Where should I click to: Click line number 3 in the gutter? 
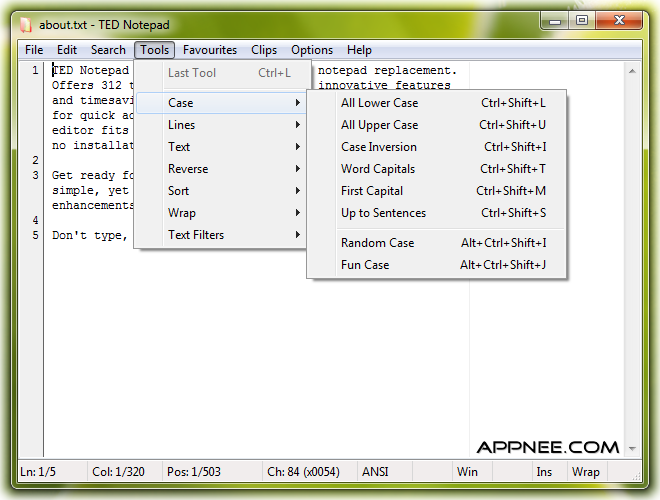35,175
